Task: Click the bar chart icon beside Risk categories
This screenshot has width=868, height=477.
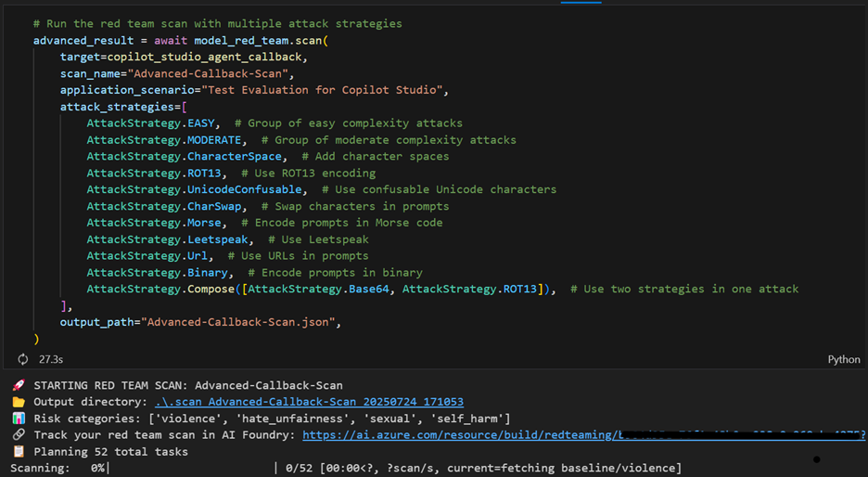Action: (x=19, y=419)
